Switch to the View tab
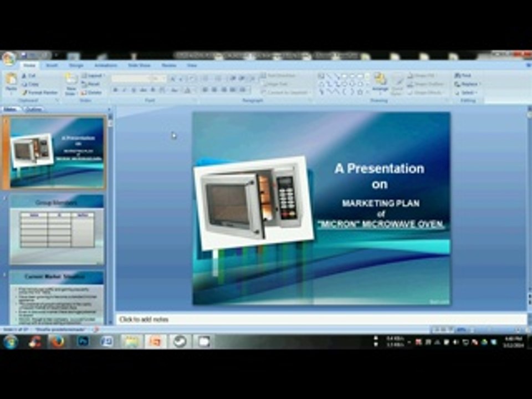 [192, 65]
